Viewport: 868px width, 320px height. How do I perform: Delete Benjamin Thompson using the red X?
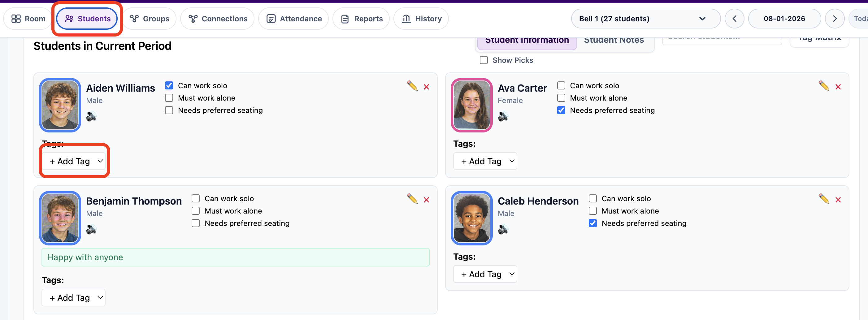coord(427,200)
